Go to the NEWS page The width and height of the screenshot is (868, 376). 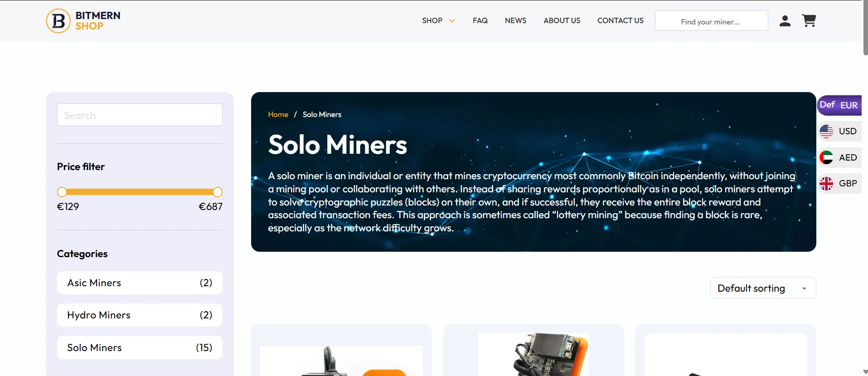pos(515,20)
